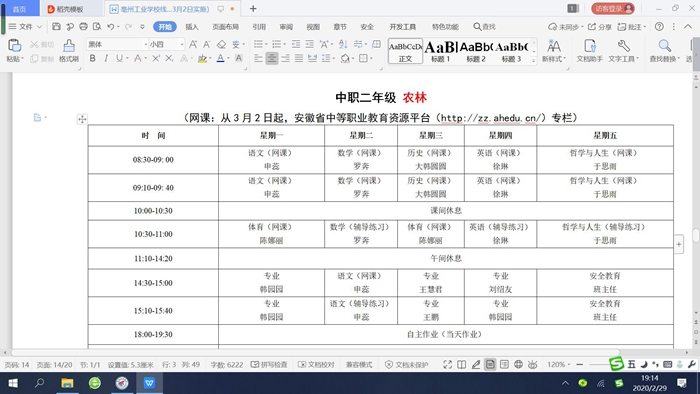Expand the font name dropdown
This screenshot has height=394, width=700.
tap(146, 44)
